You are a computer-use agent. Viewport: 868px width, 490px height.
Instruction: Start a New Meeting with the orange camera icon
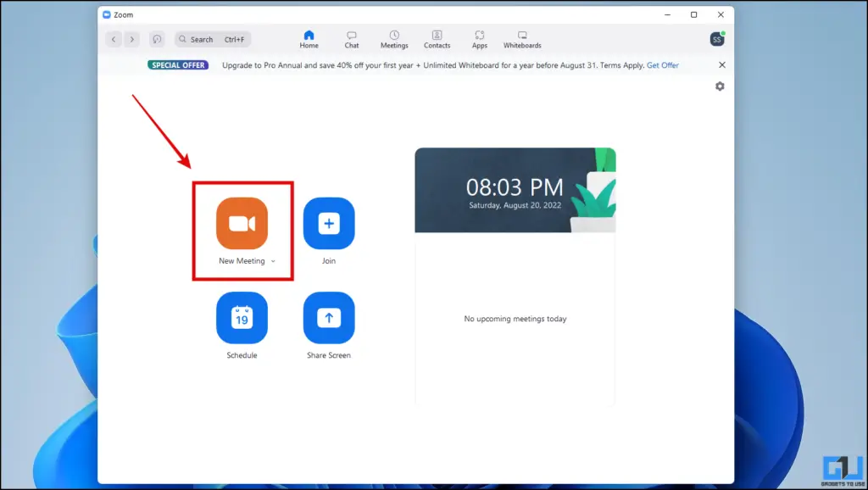(x=242, y=223)
